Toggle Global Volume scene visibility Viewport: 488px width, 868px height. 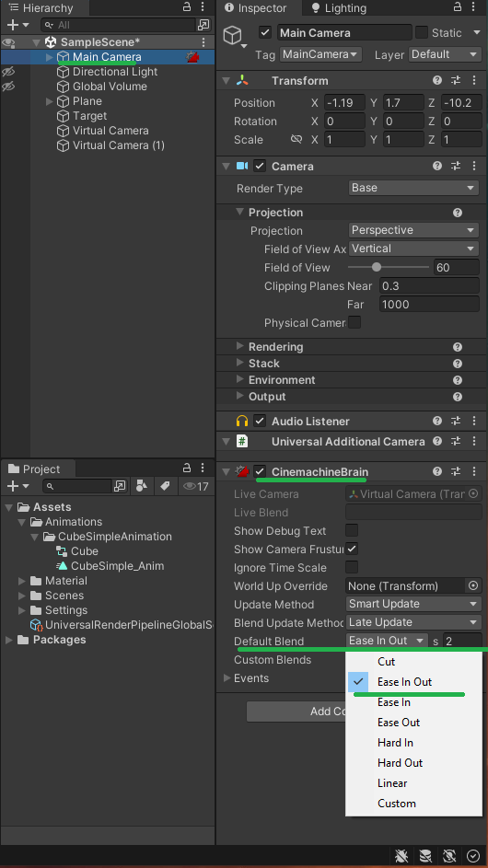tap(7, 87)
